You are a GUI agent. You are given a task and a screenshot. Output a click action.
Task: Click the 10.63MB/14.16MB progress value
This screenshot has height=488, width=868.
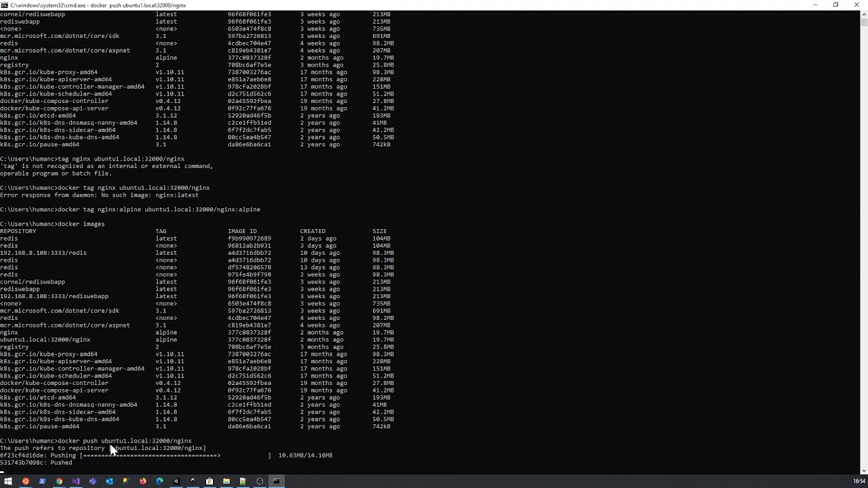point(305,455)
